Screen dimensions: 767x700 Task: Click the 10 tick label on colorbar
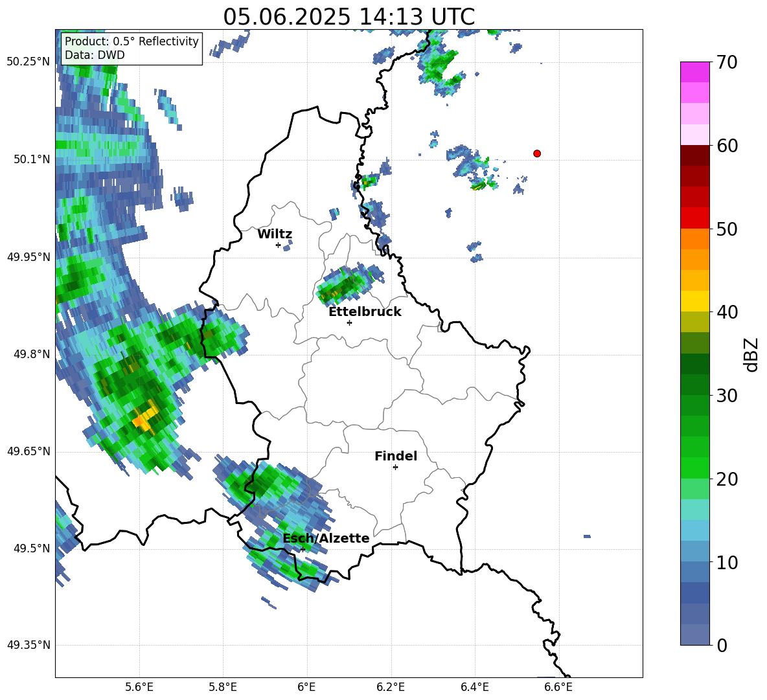tap(727, 562)
